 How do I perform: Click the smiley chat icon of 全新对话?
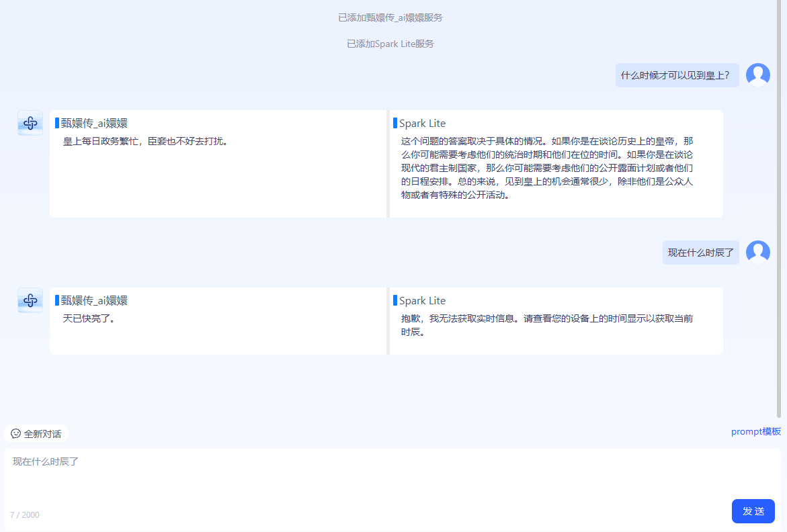[15, 434]
